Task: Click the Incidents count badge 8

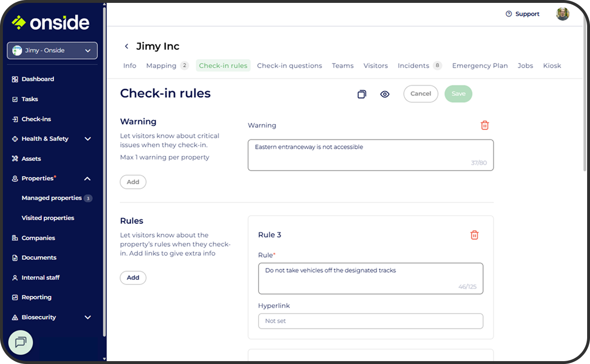Action: (x=437, y=66)
